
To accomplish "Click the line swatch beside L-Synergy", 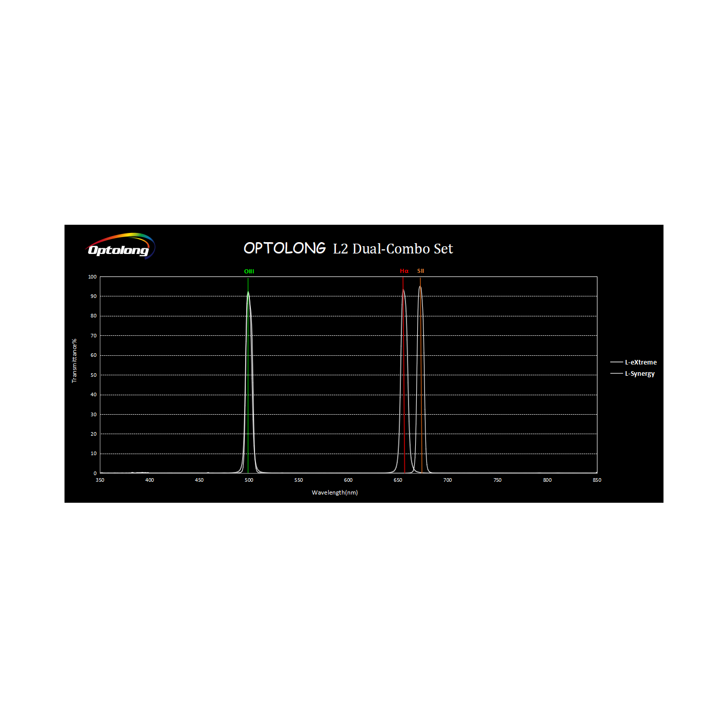I will [616, 374].
